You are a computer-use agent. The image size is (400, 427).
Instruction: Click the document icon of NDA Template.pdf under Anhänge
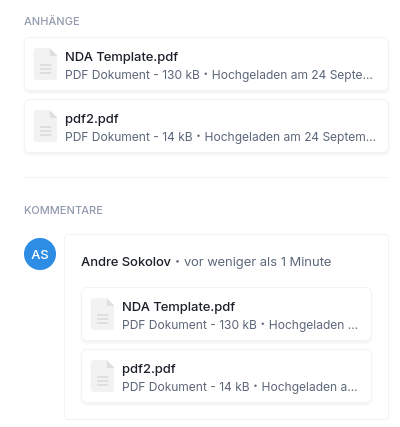[x=45, y=64]
